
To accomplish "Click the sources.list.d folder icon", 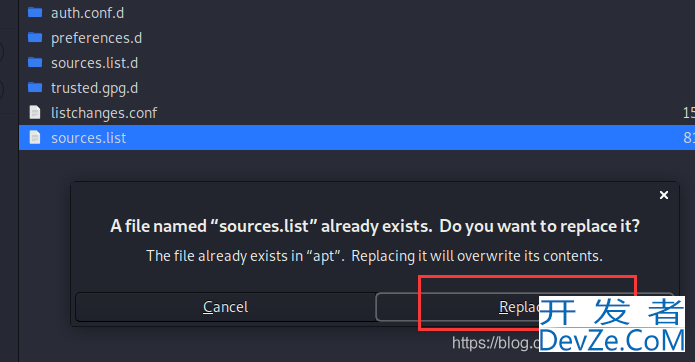I will [35, 62].
